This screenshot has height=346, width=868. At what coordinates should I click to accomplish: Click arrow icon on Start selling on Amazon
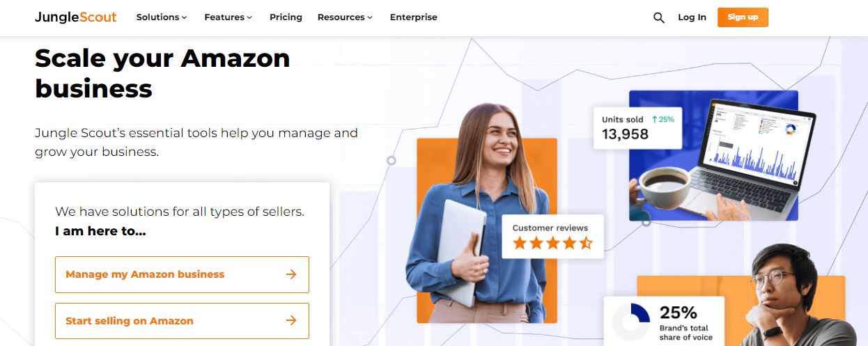(x=291, y=321)
